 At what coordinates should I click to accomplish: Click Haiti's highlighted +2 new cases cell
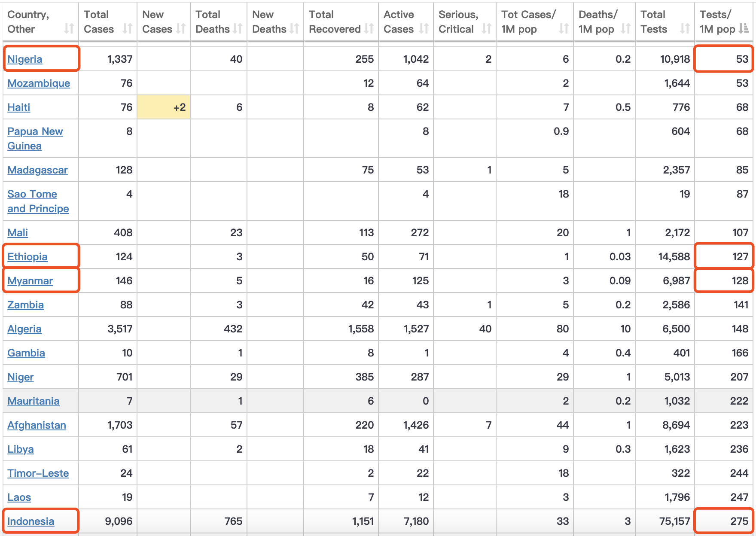click(164, 107)
